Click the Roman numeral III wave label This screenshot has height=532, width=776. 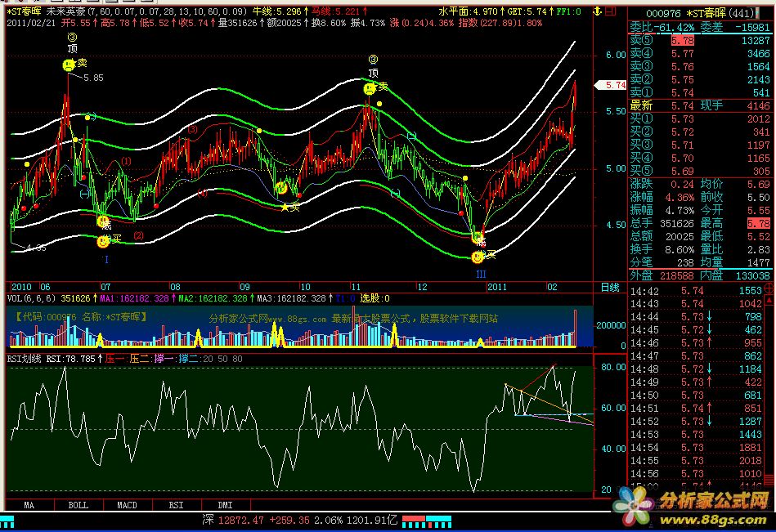point(481,274)
